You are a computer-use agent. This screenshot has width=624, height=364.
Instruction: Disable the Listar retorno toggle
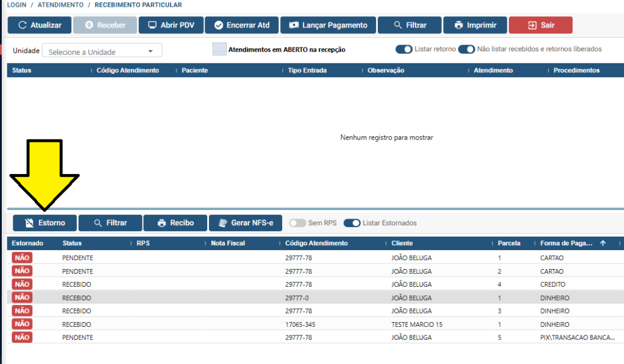[403, 49]
